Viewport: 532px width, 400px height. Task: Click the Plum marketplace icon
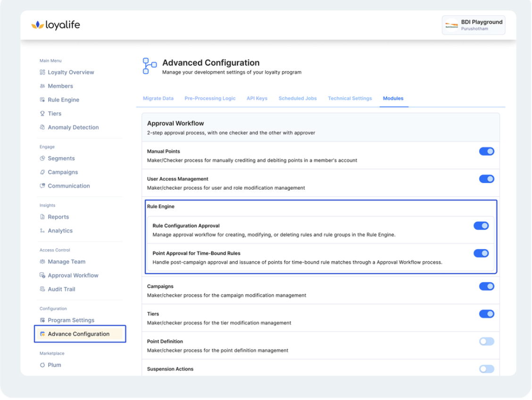(42, 365)
